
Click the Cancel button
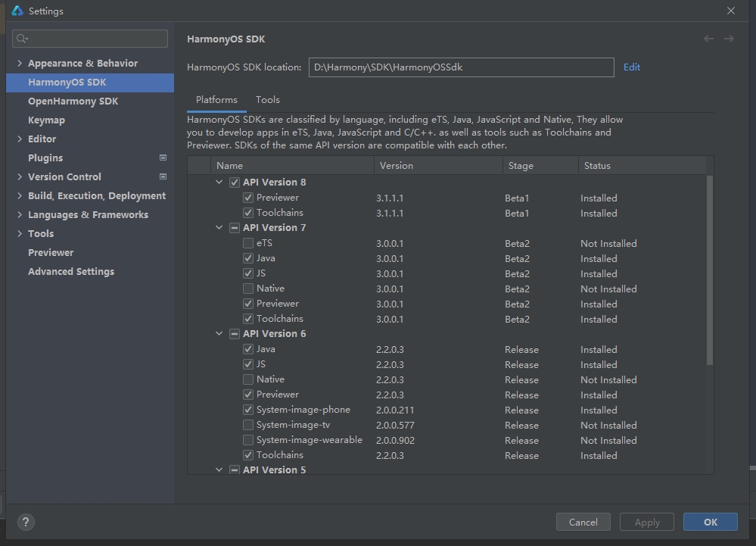(583, 522)
